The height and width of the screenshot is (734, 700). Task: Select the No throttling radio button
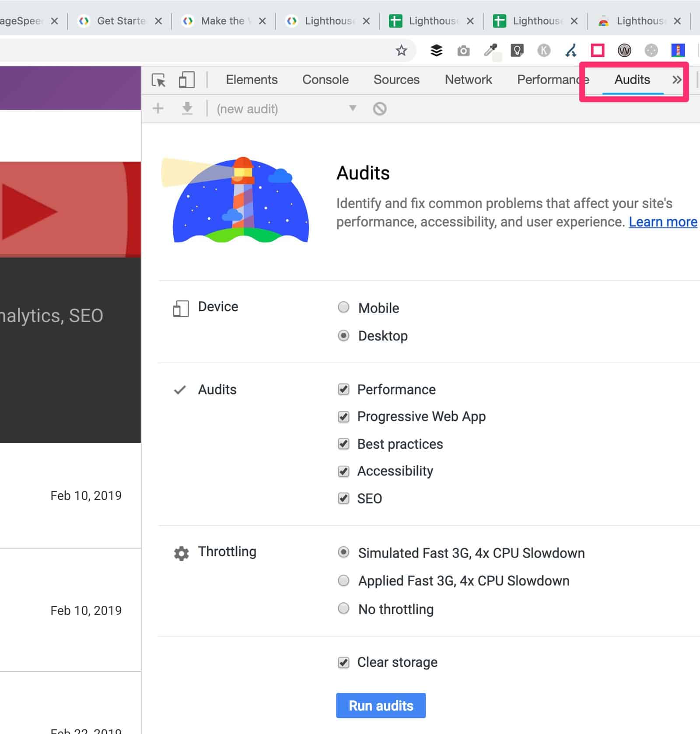pyautogui.click(x=344, y=608)
